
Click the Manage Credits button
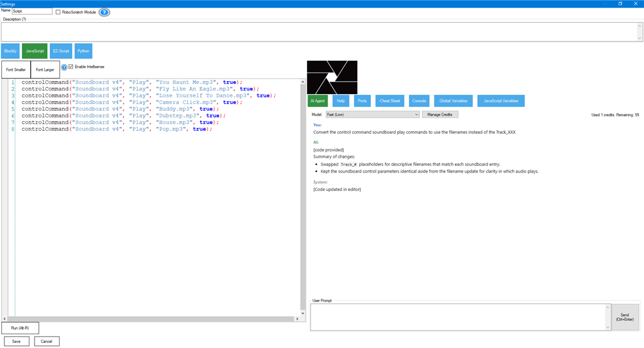click(x=440, y=114)
